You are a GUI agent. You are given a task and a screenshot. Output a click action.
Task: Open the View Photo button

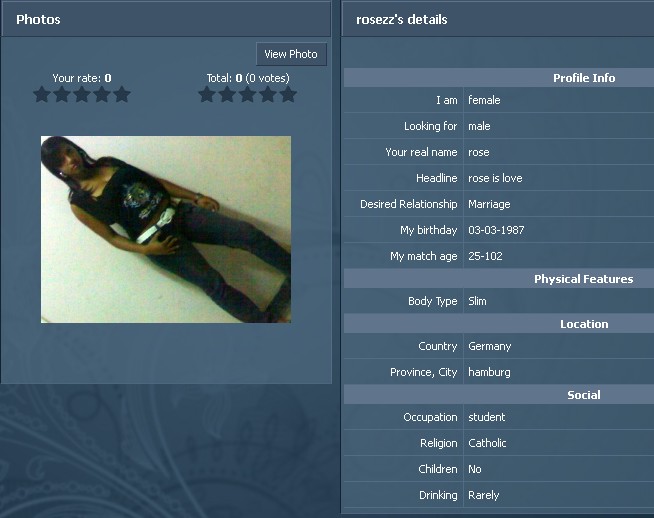[291, 54]
